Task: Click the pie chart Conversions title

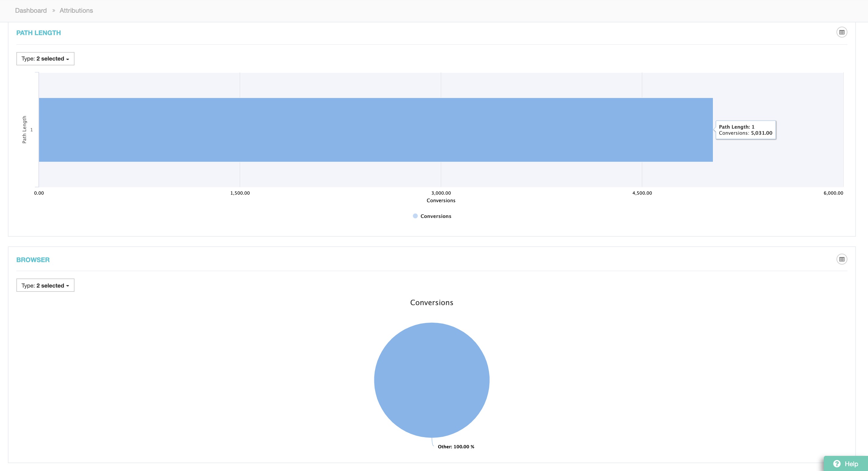Action: (431, 302)
